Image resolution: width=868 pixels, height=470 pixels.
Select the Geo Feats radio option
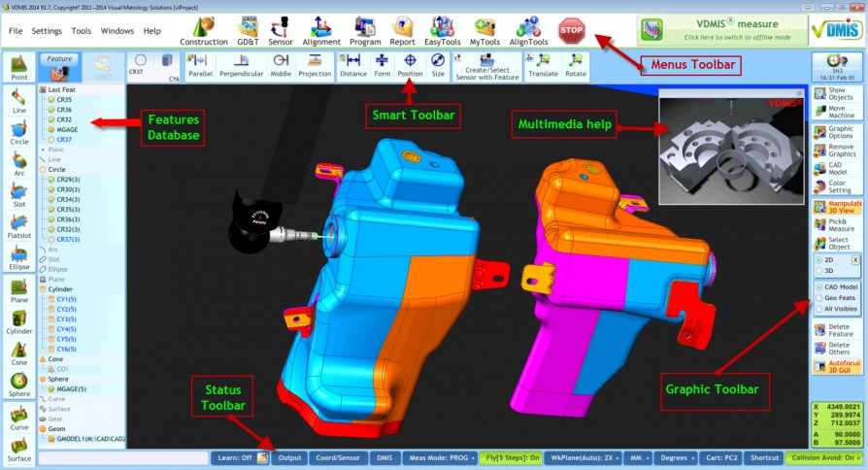(x=819, y=298)
